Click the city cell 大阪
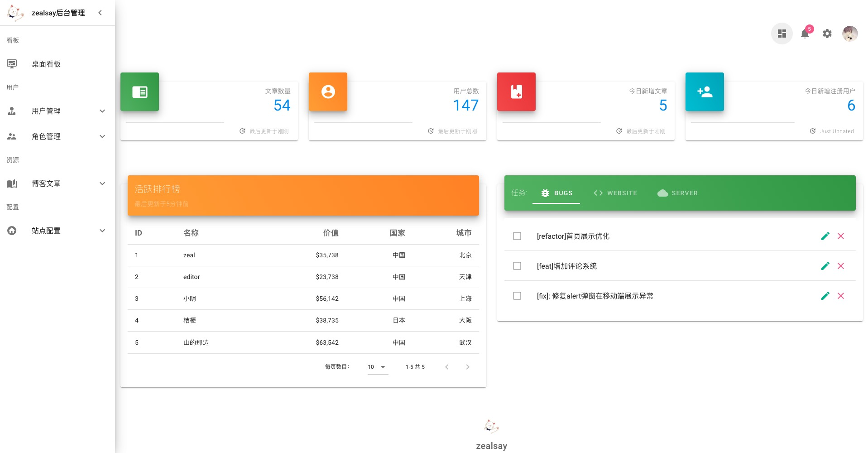The width and height of the screenshot is (868, 453). click(465, 320)
